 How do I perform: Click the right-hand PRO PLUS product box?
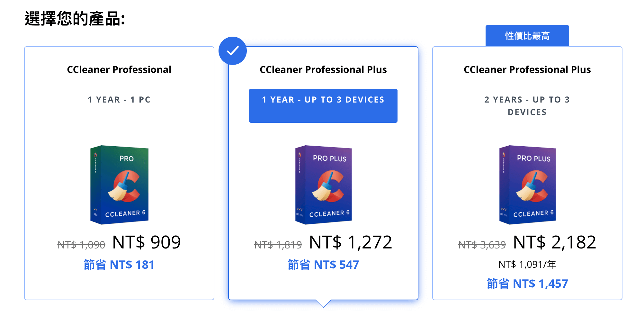pyautogui.click(x=527, y=185)
